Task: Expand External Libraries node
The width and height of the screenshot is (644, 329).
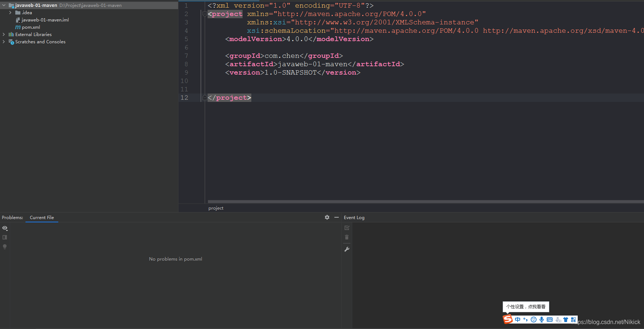Action: [4, 35]
